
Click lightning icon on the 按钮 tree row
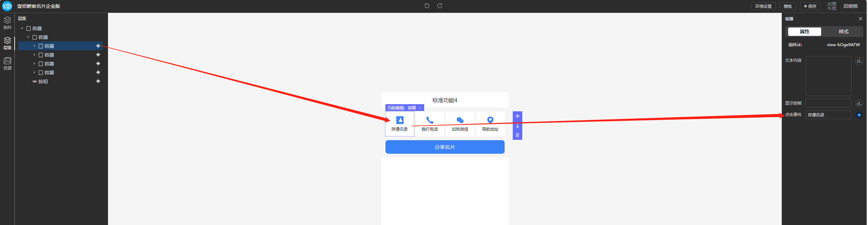click(98, 81)
